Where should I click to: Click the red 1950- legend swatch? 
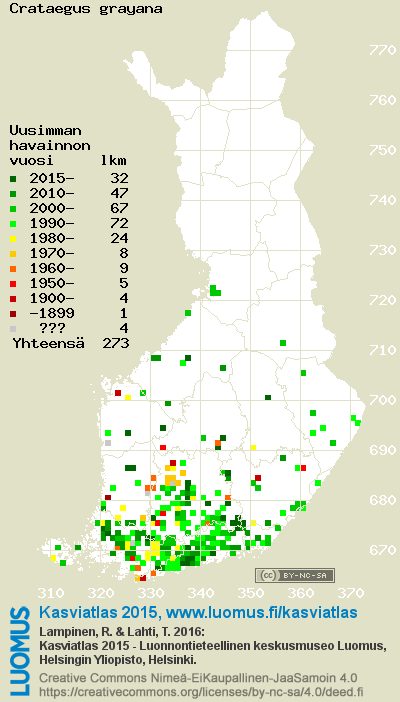(13, 284)
